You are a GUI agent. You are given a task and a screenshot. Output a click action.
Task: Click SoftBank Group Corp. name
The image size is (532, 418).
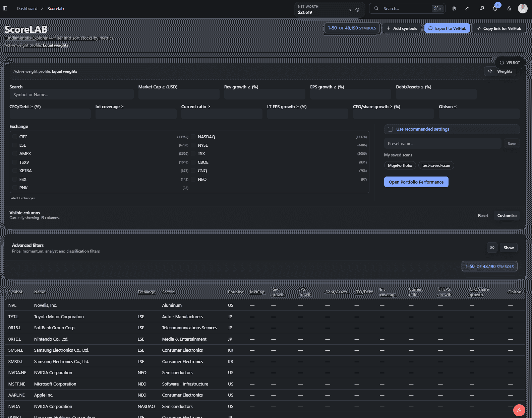tap(55, 328)
